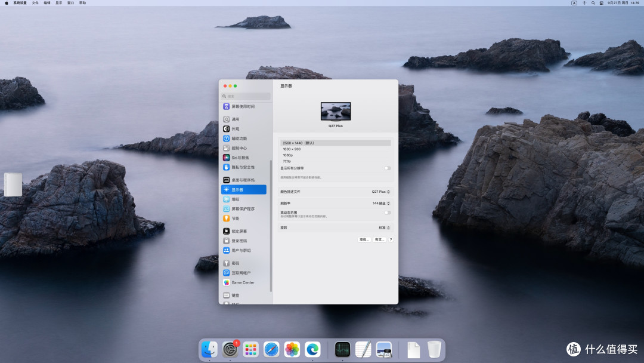Click the 夜览… button
The width and height of the screenshot is (644, 363).
pos(379,239)
